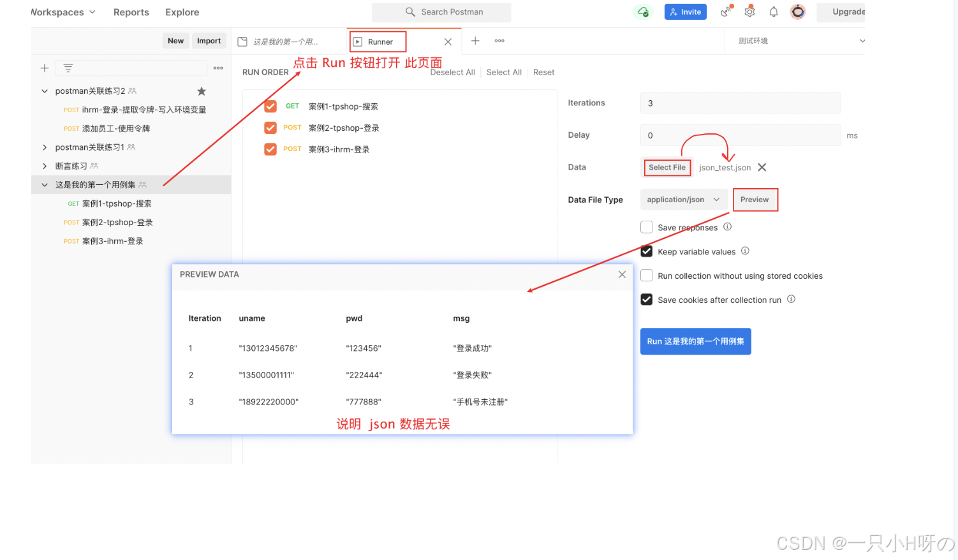Viewport: 958px width, 560px height.
Task: Click the sync status cloud icon
Action: (x=643, y=11)
